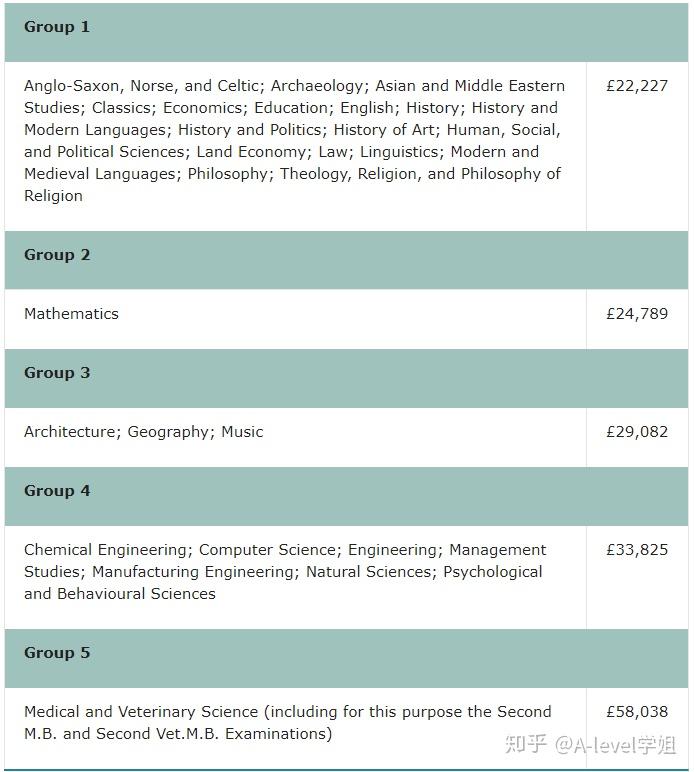This screenshot has width=694, height=772.
Task: Select the £33,825 fee cell
Action: coord(636,550)
